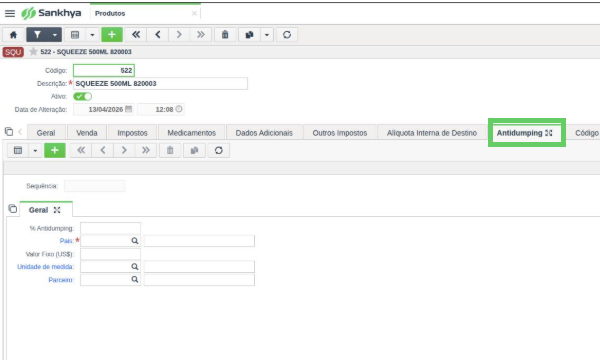
Task: Click the % Antidumping field
Action: pyautogui.click(x=110, y=228)
